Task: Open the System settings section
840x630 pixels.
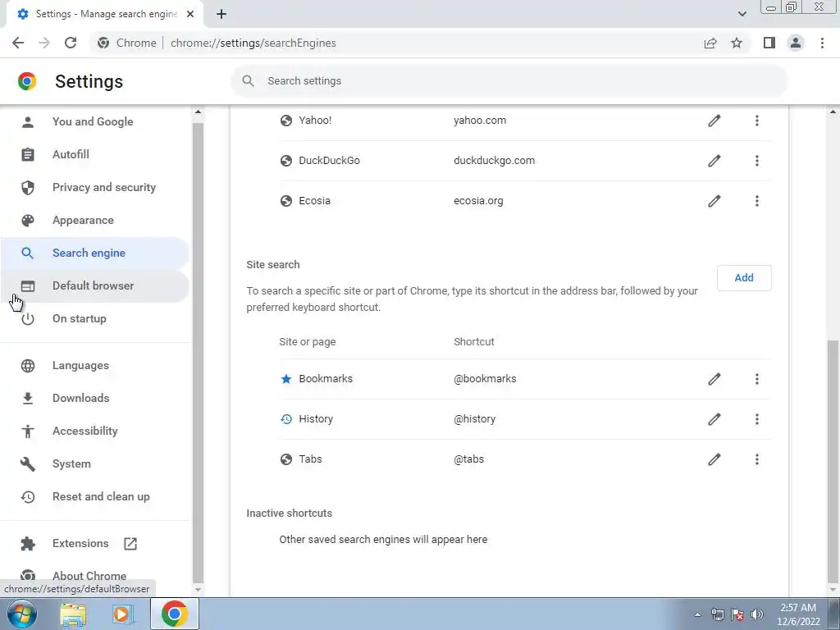Action: point(95,464)
